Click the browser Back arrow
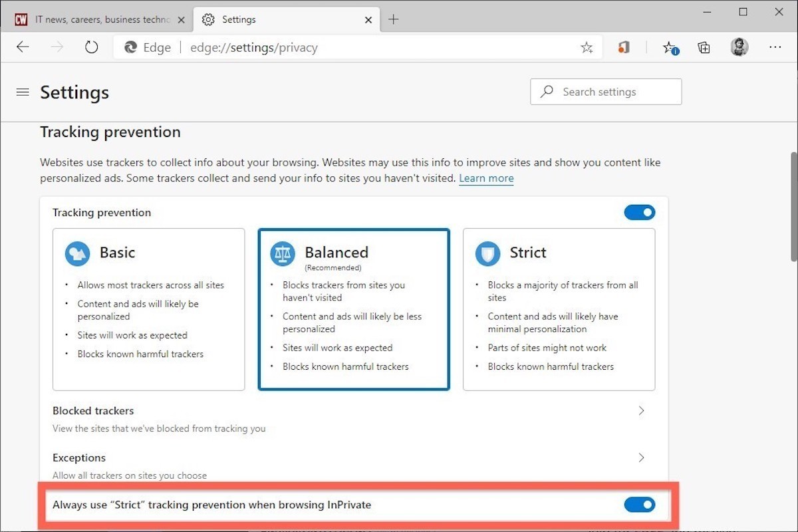Image resolution: width=798 pixels, height=532 pixels. [23, 47]
